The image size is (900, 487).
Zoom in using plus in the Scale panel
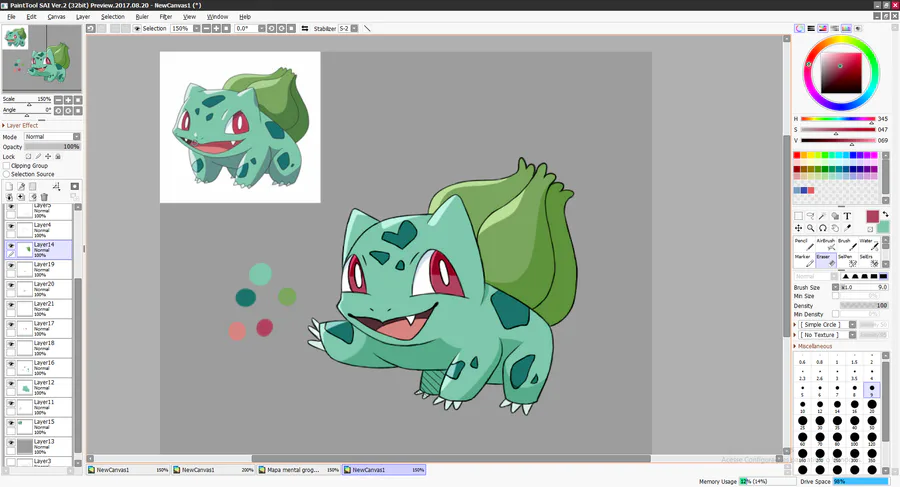[x=68, y=99]
